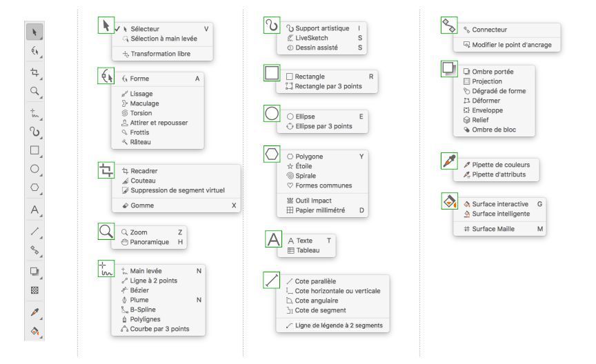Screen dimensions: 596x364
Task: Activate the Drop Shadow tool in the toolbox
Action: tap(33, 272)
